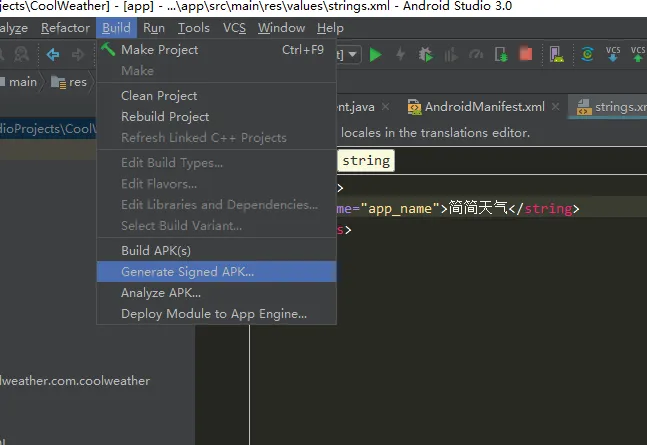
Task: Update project via VCS down-arrow icon
Action: tap(613, 54)
